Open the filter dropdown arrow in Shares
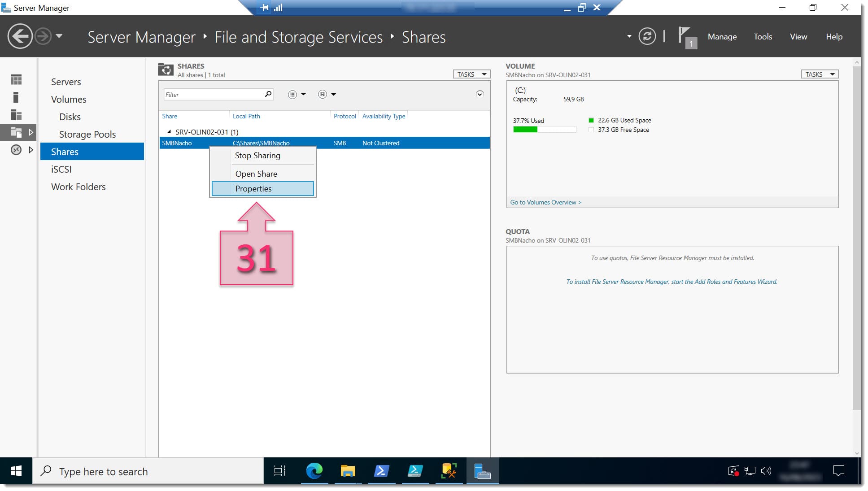868x491 pixels. (301, 94)
